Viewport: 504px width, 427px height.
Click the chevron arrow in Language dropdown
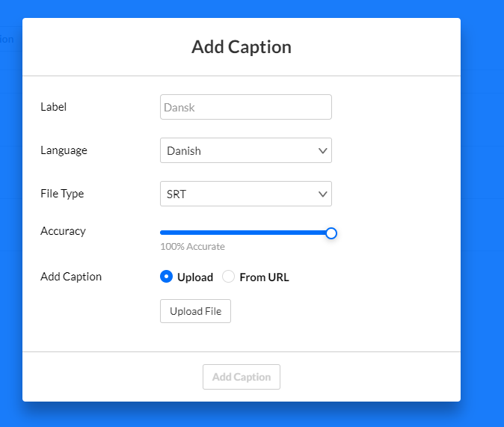pos(323,151)
